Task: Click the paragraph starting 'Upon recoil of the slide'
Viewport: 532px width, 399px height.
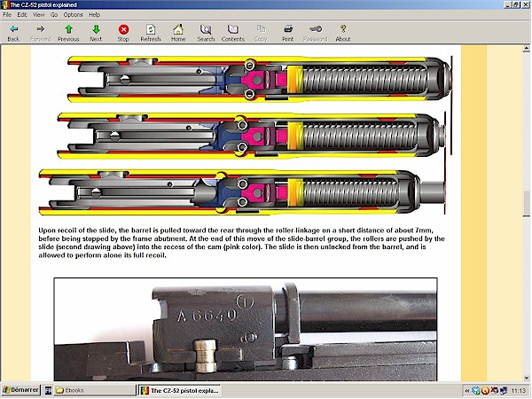Action: 241,243
